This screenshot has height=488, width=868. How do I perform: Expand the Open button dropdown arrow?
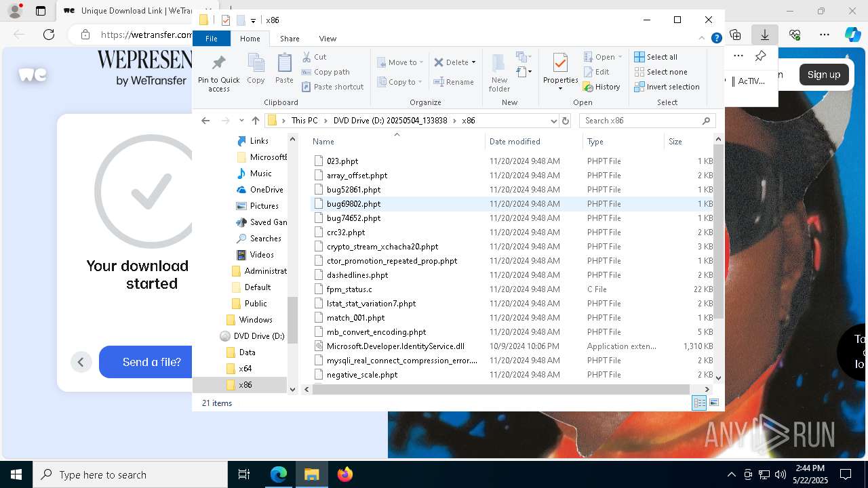tap(620, 57)
